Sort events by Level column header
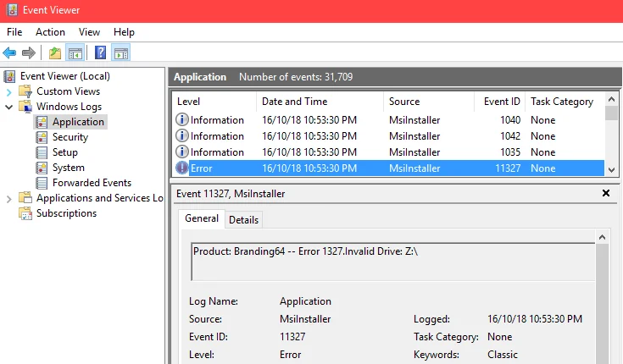Viewport: 623px width, 364px height. click(214, 102)
